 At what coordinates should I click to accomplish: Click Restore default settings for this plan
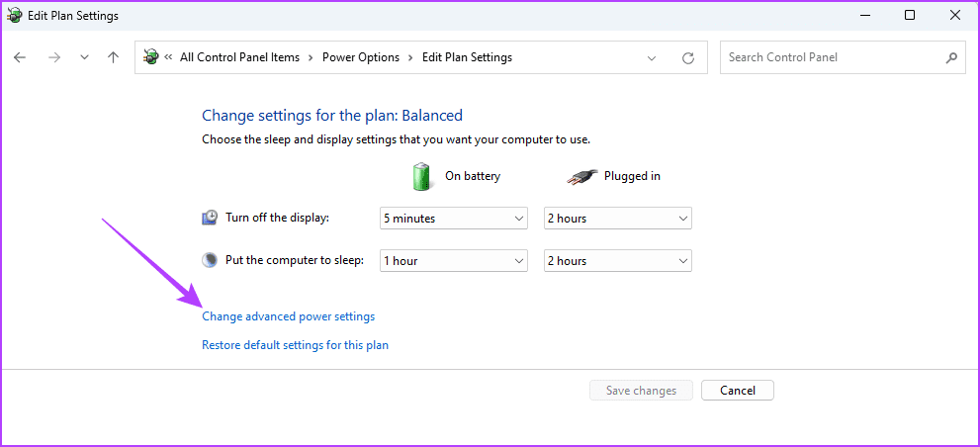295,345
